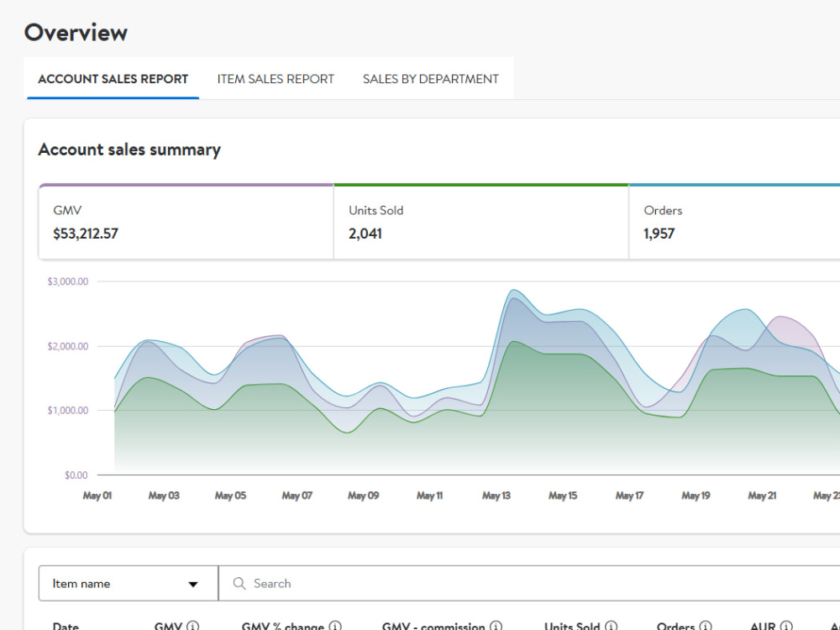Click the May 07 axis label

click(x=297, y=496)
